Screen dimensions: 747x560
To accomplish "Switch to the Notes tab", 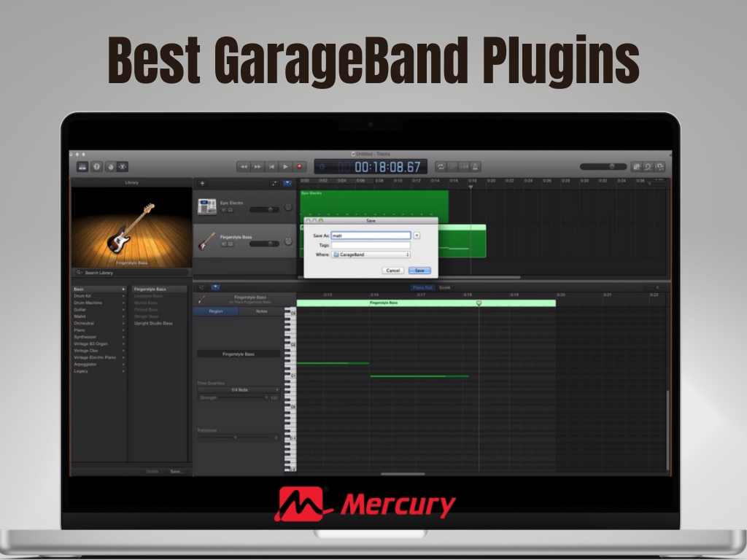I will tap(262, 311).
